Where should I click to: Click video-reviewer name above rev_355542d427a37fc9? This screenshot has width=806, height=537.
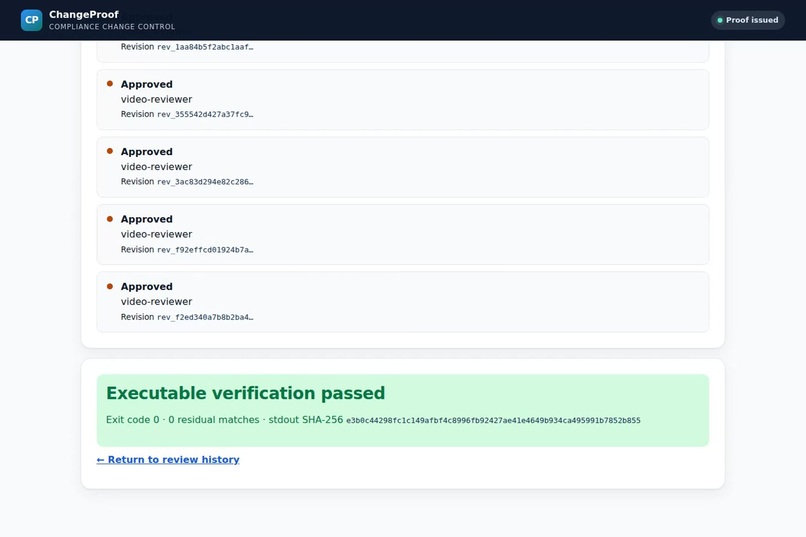156,99
